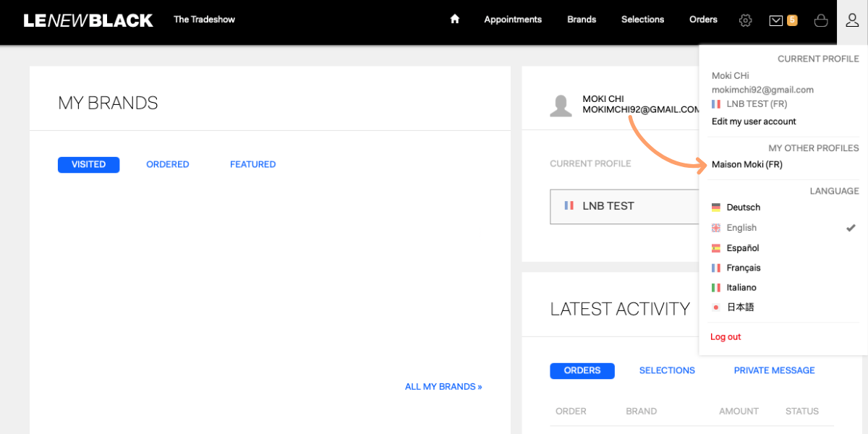
Task: Switch to the Ordered brands tab
Action: click(168, 164)
